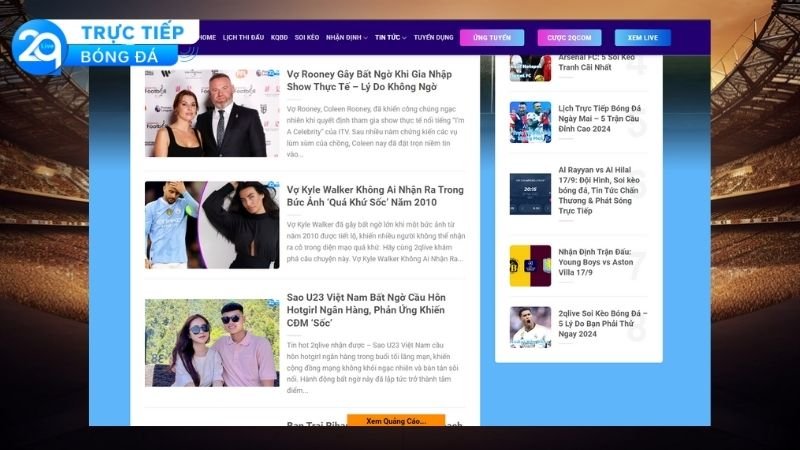The width and height of the screenshot is (800, 450).
Task: Open the Sao U23 Việt Nam article headline
Action: point(366,310)
